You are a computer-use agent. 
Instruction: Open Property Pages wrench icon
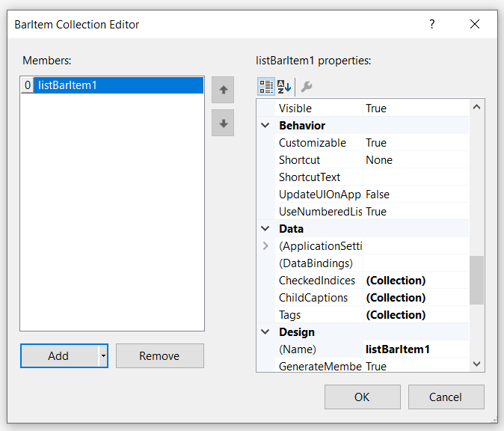[306, 86]
